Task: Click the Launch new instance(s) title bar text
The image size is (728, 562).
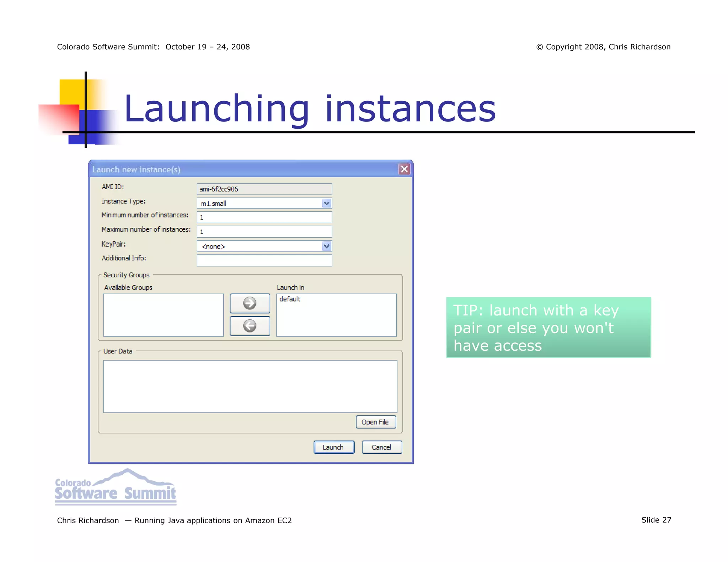Action: [136, 170]
